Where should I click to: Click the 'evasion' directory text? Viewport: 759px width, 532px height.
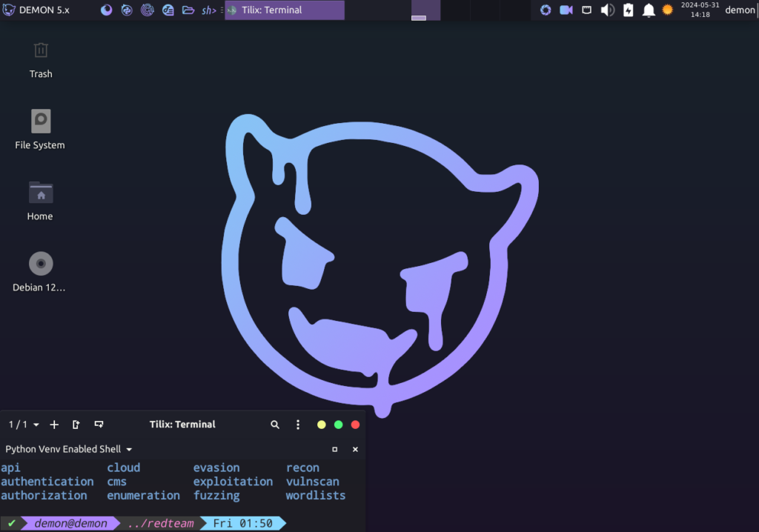point(216,468)
